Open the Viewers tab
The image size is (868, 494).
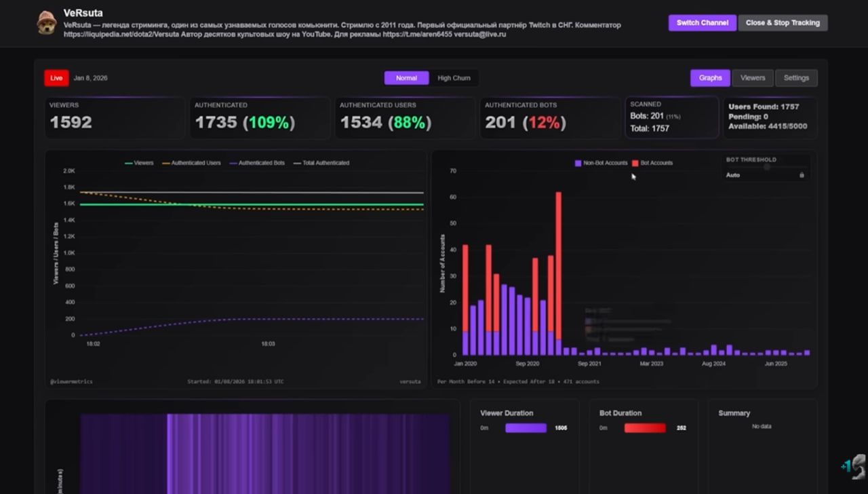coord(753,78)
